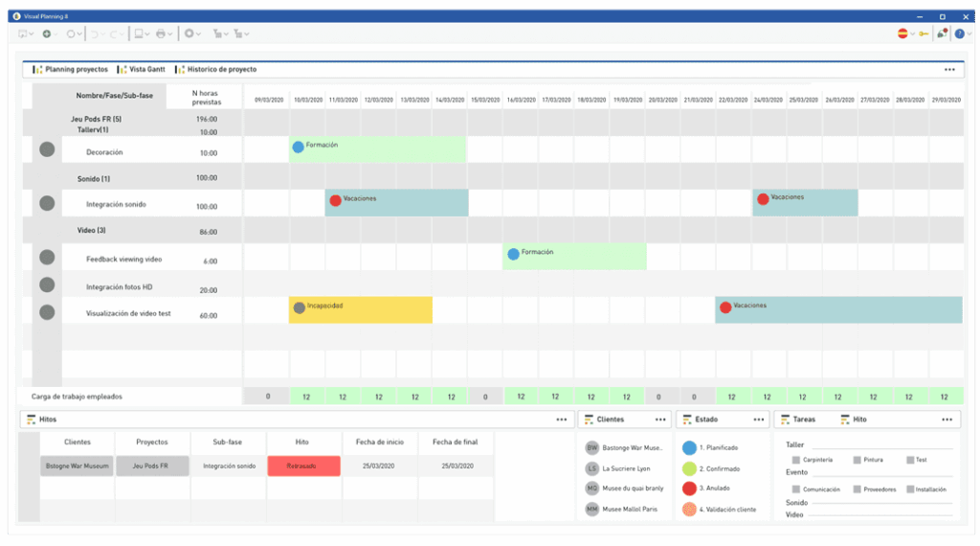Select the Vacaciones bar starting 11/03/2020
The width and height of the screenshot is (980, 546).
[x=396, y=203]
